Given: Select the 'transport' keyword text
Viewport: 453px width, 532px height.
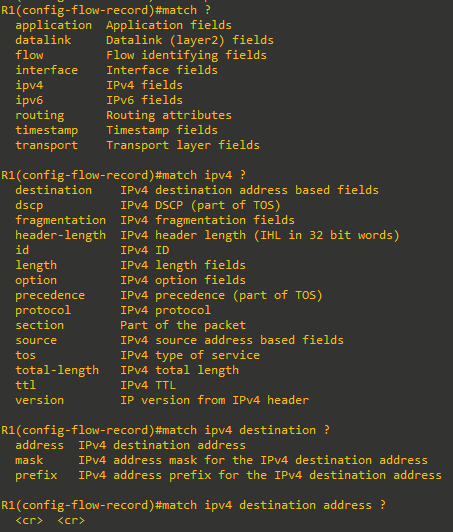Looking at the screenshot, I should [x=46, y=145].
